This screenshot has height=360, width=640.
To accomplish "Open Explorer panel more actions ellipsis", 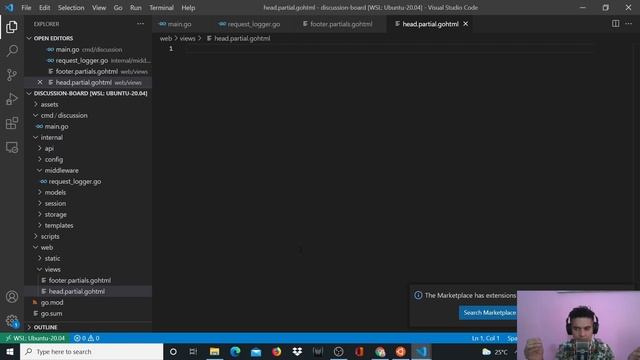I will [x=140, y=24].
